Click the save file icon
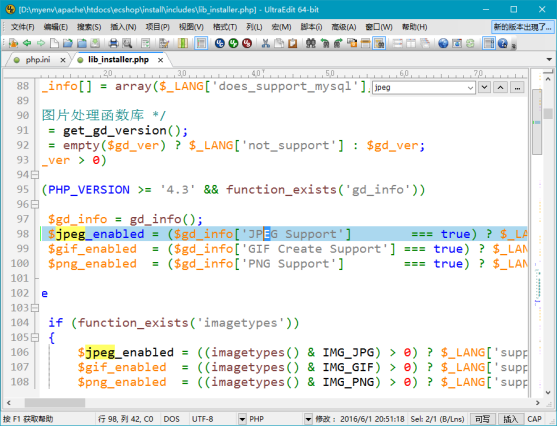Screen dimensions: 557x426 tap(95, 43)
